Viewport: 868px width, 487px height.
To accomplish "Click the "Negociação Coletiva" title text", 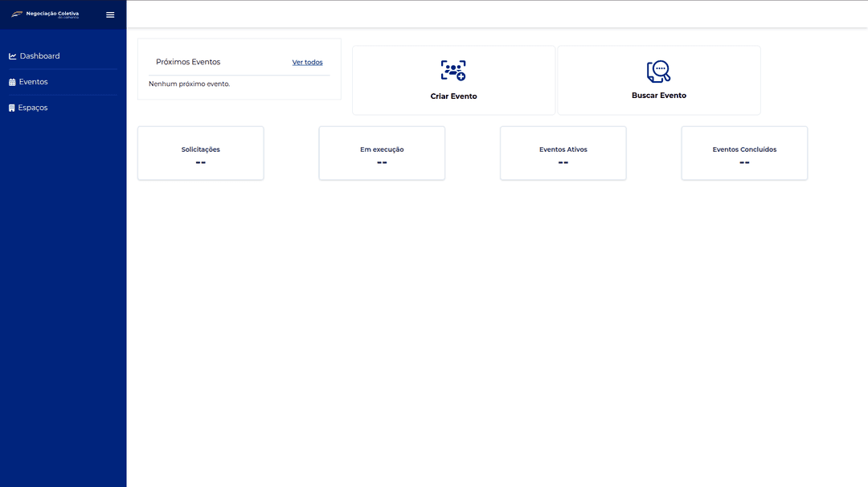I will tap(52, 13).
